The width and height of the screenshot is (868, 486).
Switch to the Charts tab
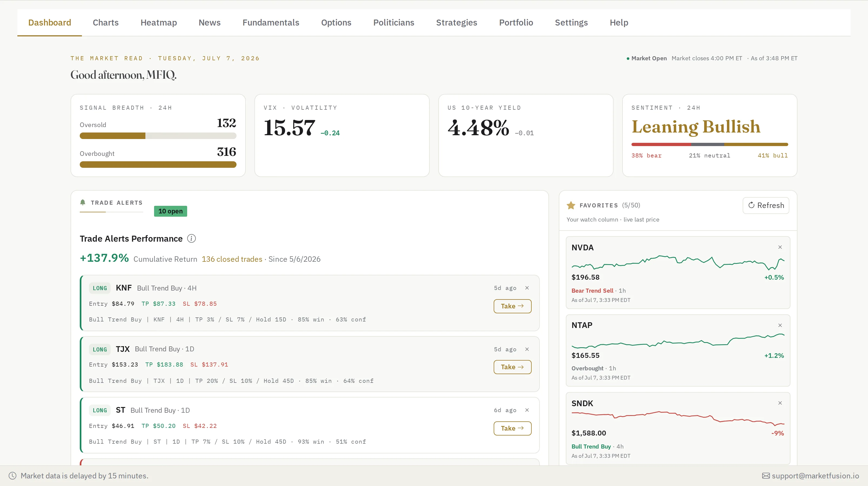click(x=106, y=23)
